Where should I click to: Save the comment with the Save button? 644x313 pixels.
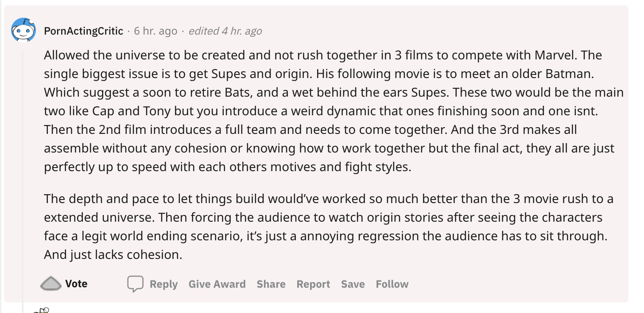pos(353,284)
